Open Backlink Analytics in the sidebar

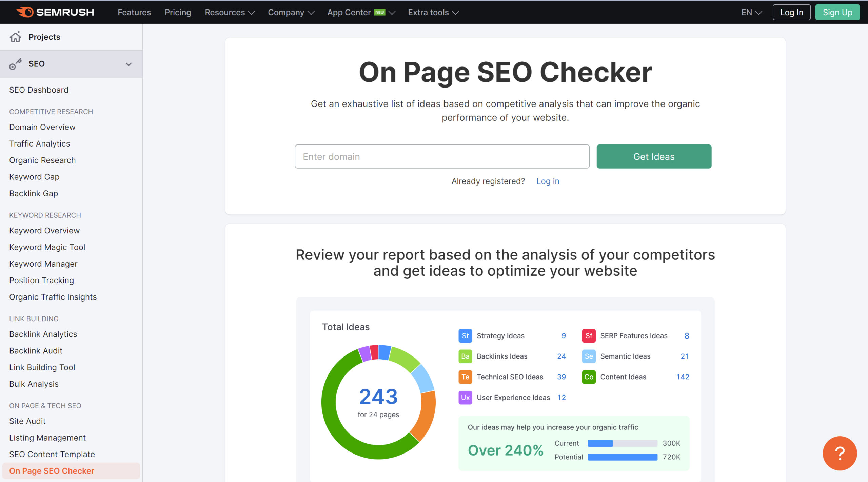(43, 334)
